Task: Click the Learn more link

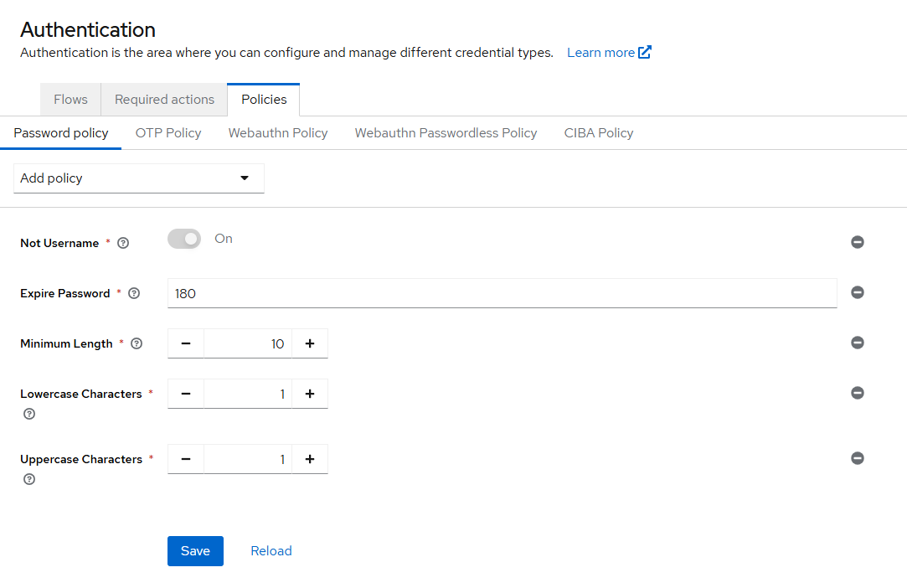Action: click(602, 52)
